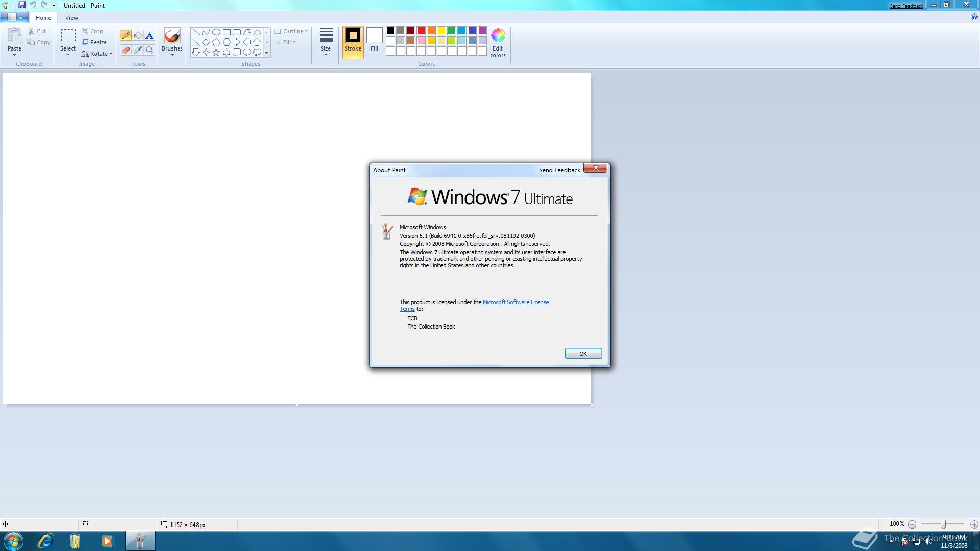Screen dimensions: 980x551
Task: Expand the Brushes dropdown arrow
Action: pyautogui.click(x=172, y=55)
